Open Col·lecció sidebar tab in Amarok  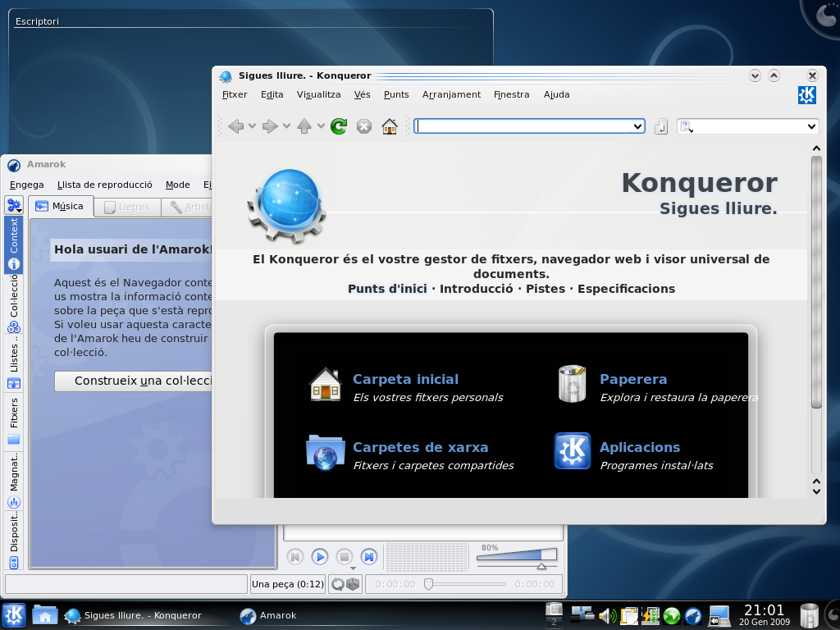point(14,304)
